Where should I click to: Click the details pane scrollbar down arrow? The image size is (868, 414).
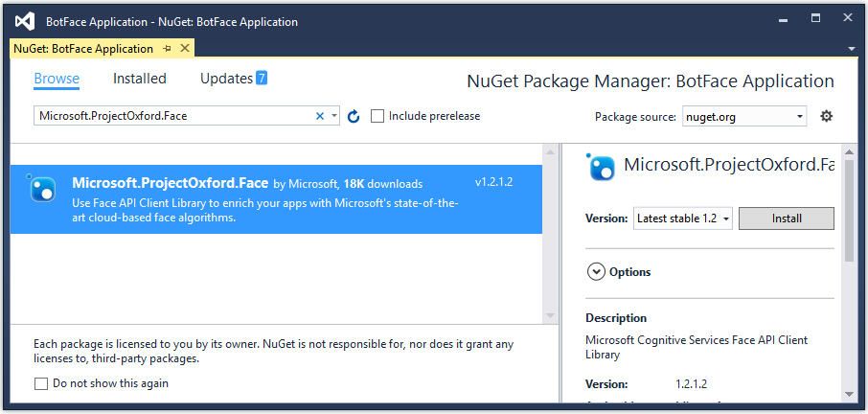851,394
